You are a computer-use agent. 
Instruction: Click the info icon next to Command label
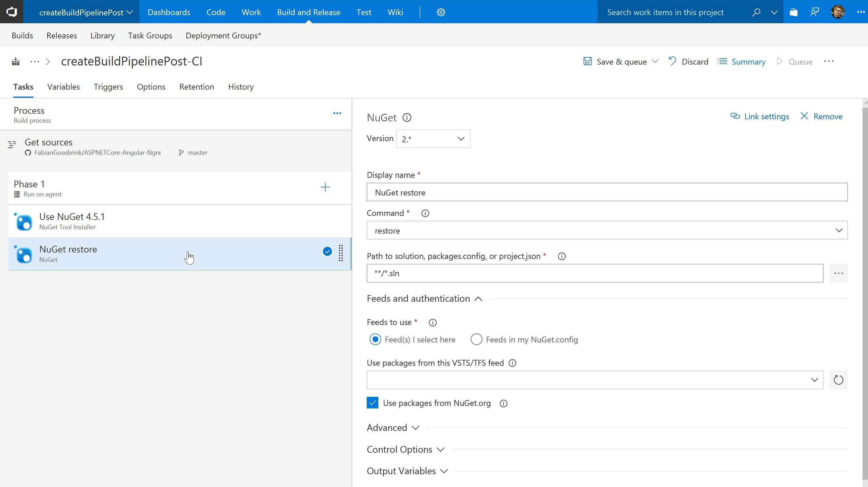(x=425, y=213)
